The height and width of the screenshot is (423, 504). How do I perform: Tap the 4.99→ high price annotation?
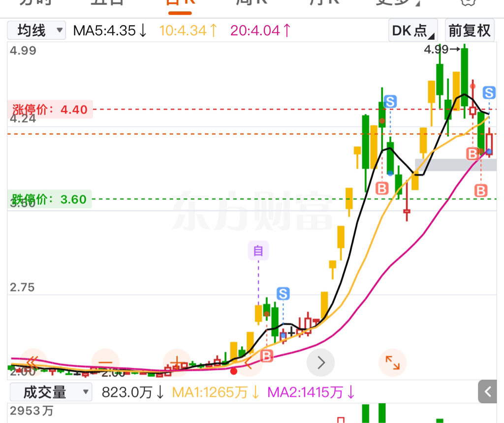click(x=442, y=50)
